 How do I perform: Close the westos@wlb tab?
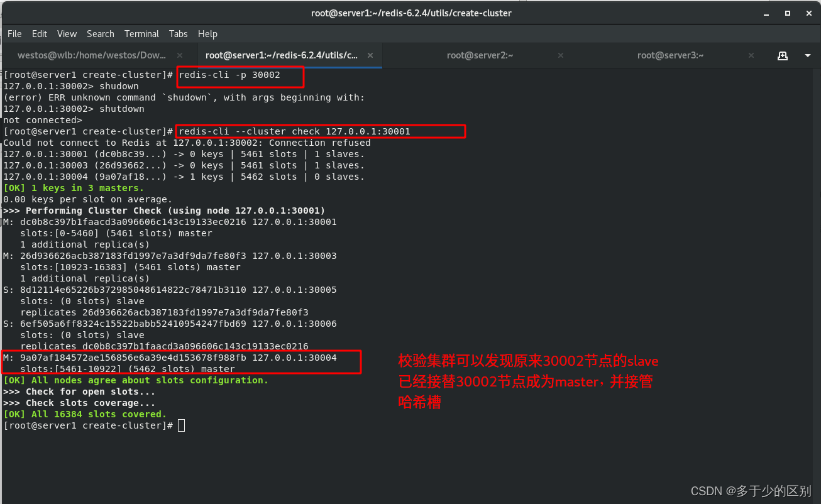tap(180, 55)
